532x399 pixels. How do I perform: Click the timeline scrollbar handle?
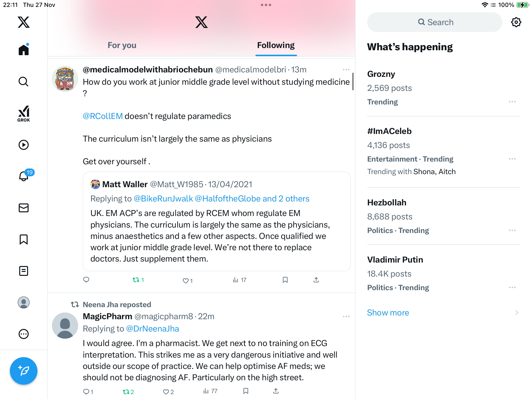tap(353, 82)
